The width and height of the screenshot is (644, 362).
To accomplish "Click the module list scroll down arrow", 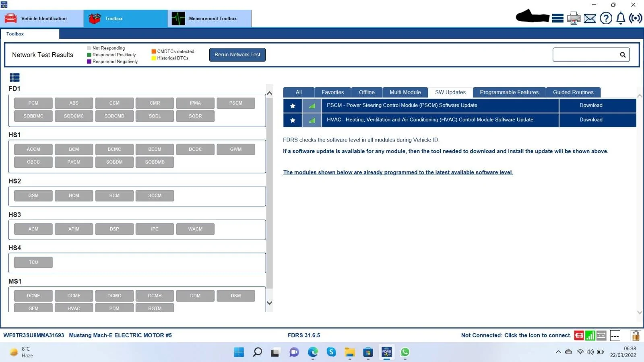I will pos(270,303).
